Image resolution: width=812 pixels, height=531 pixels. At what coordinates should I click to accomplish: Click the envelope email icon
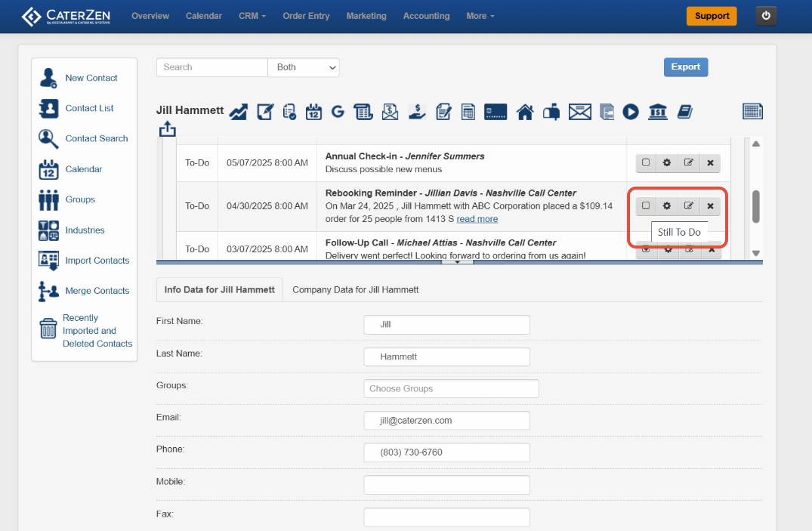coord(580,111)
